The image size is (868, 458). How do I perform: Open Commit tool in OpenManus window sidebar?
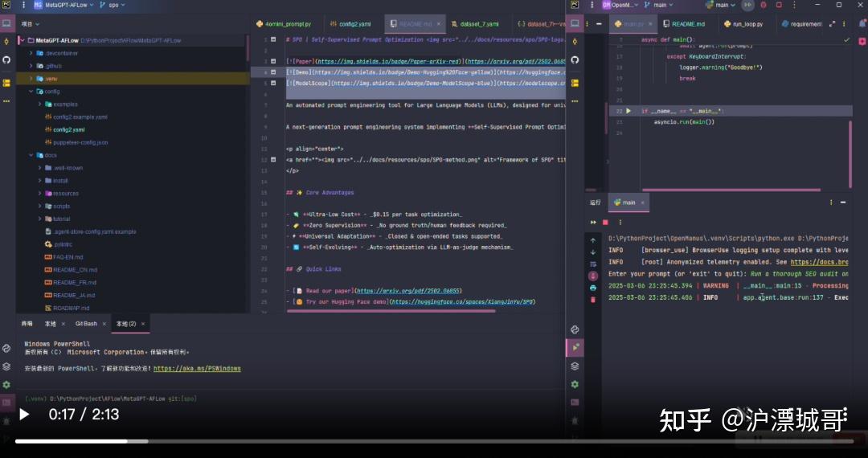(575, 42)
